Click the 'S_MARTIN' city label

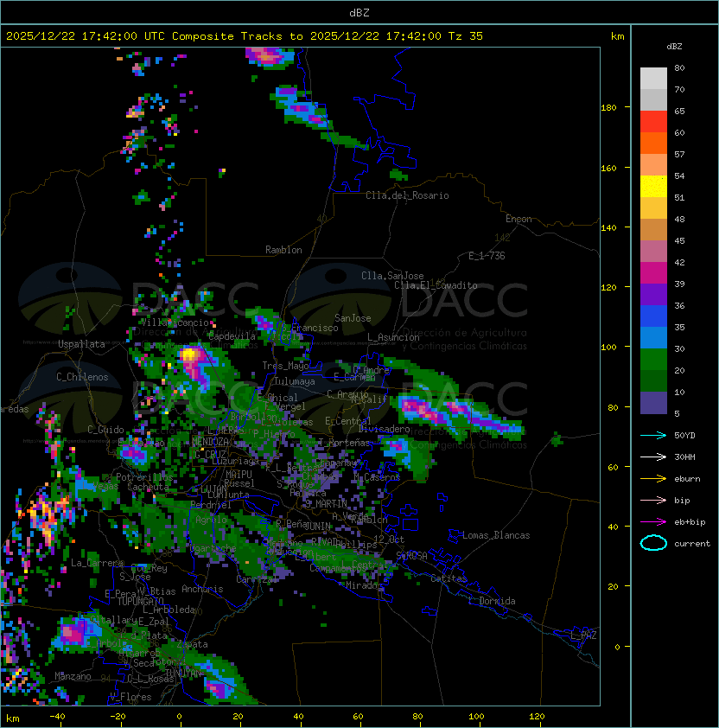coord(327,504)
